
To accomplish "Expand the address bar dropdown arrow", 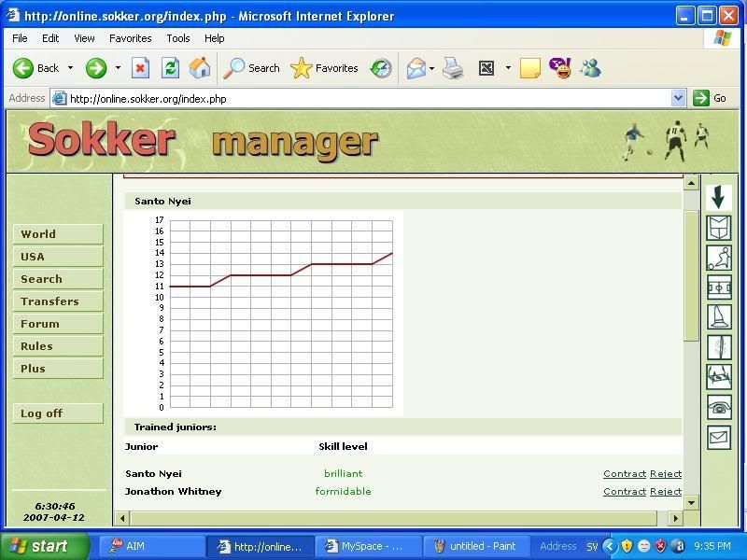I will pyautogui.click(x=679, y=98).
